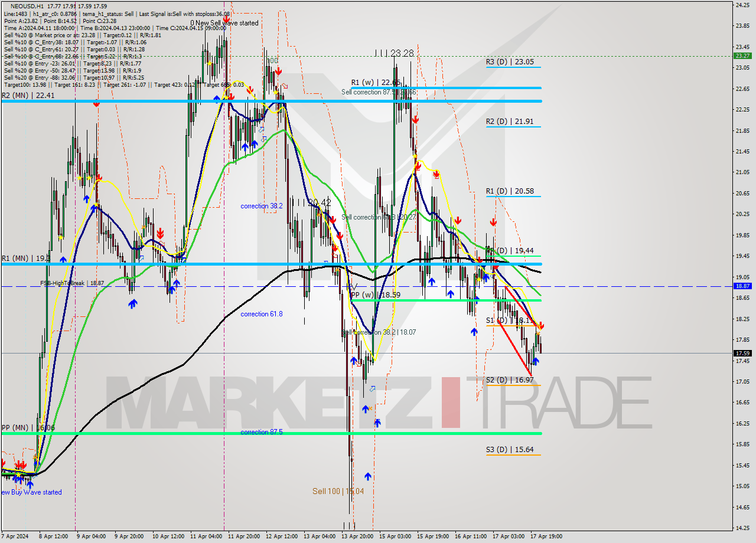Click the '11 Apr 04:00' time axis label
Viewport: 756px width, 543px height.
coord(206,537)
